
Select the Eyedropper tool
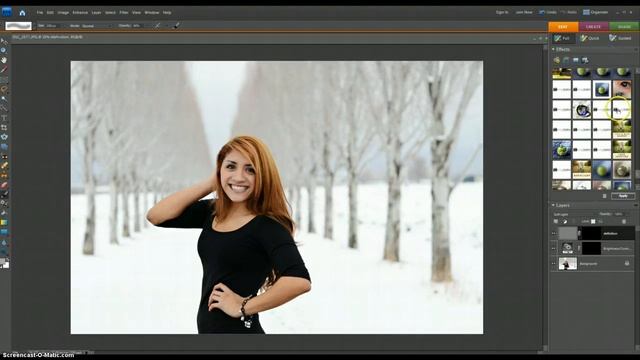coord(4,70)
